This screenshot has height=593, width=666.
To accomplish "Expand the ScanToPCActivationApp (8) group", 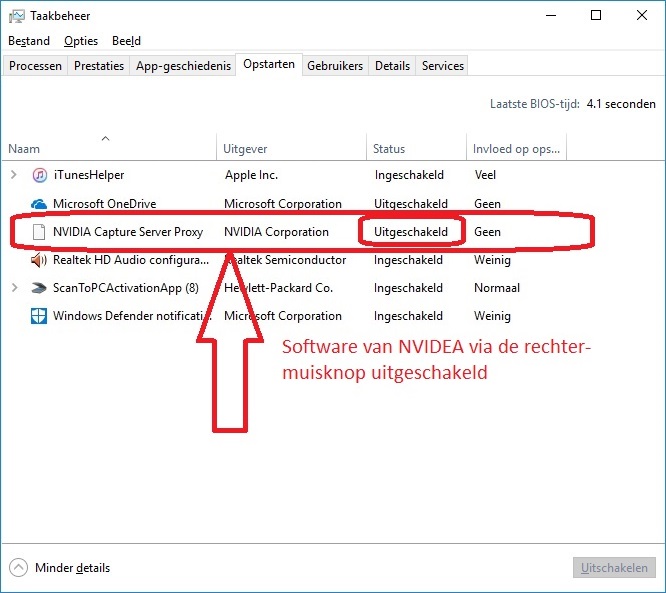I will (14, 288).
